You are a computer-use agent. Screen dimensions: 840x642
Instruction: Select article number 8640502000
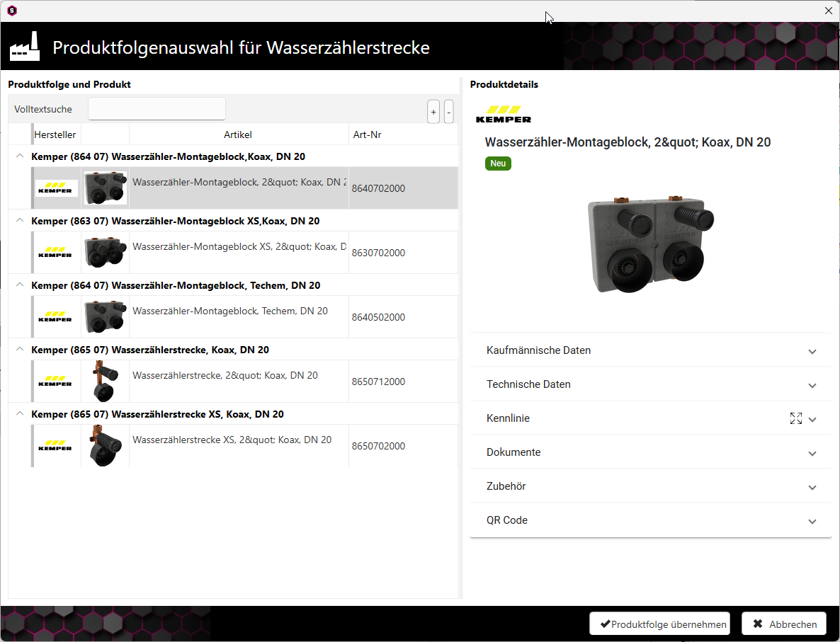pos(378,317)
